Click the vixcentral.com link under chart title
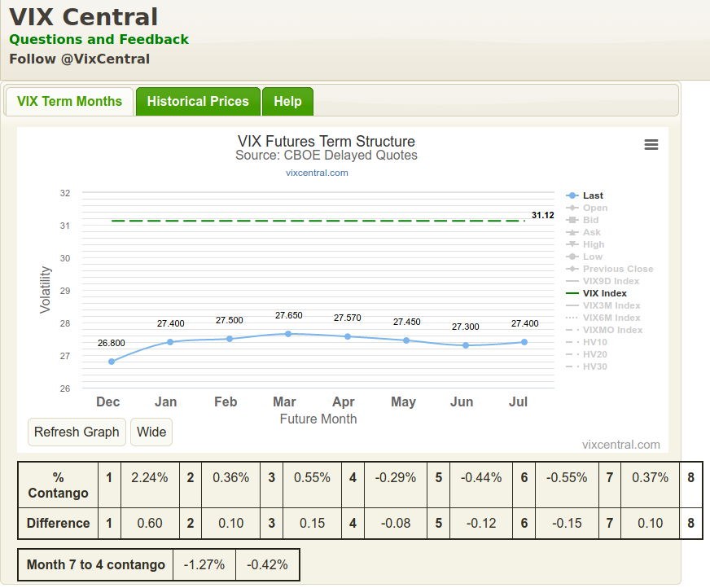 tap(317, 173)
